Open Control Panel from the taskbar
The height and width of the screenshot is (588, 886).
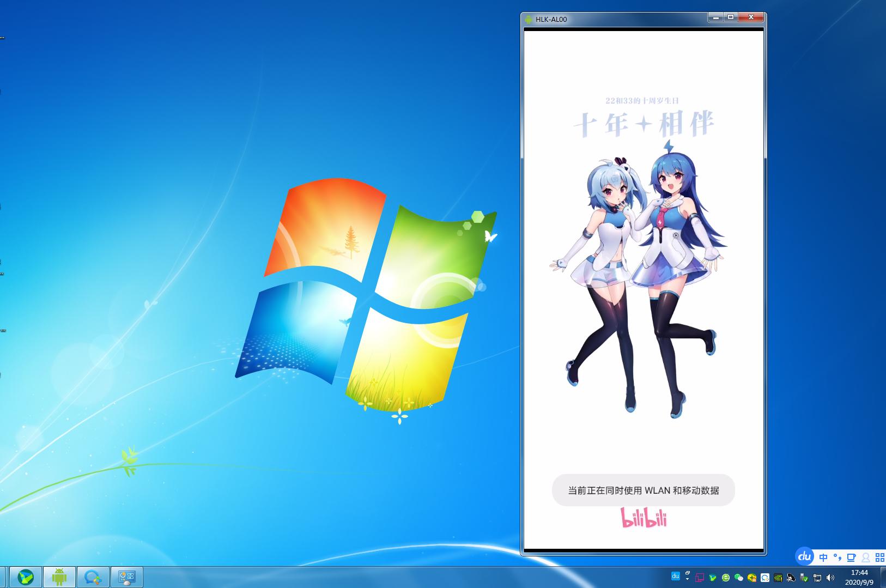[126, 577]
